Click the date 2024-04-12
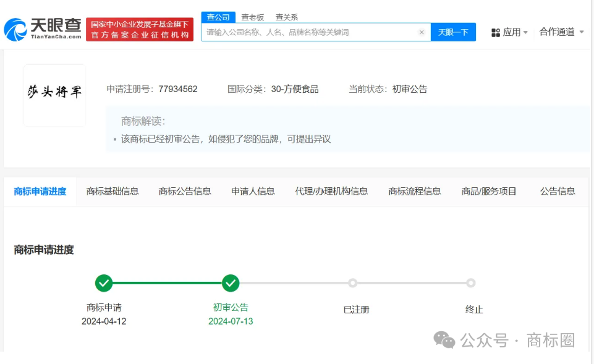The height and width of the screenshot is (364, 594). click(104, 321)
